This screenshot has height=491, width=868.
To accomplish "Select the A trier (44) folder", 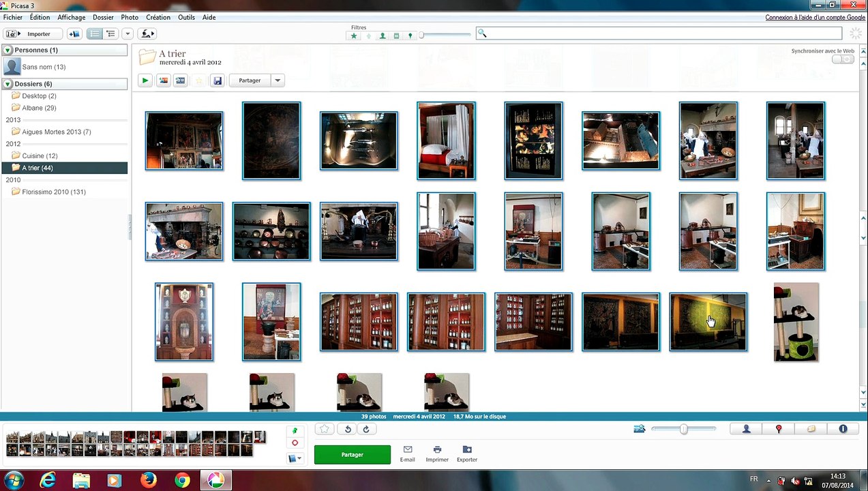I will (64, 168).
